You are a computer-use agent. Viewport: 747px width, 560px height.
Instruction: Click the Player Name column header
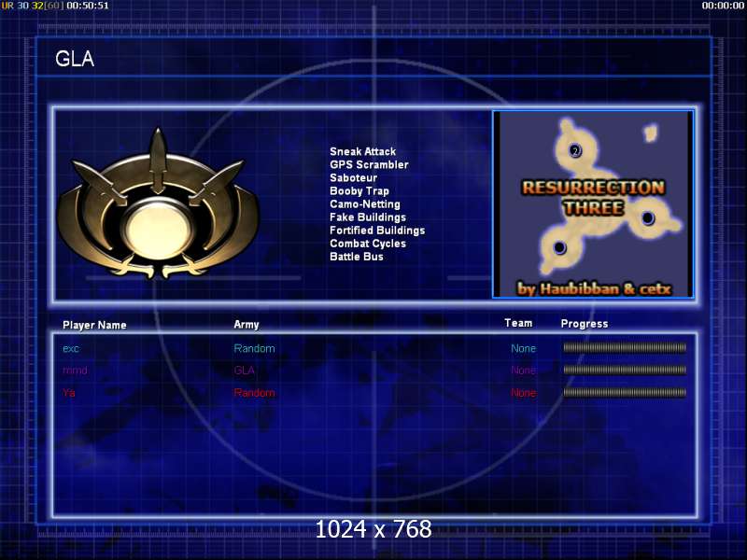(x=94, y=325)
